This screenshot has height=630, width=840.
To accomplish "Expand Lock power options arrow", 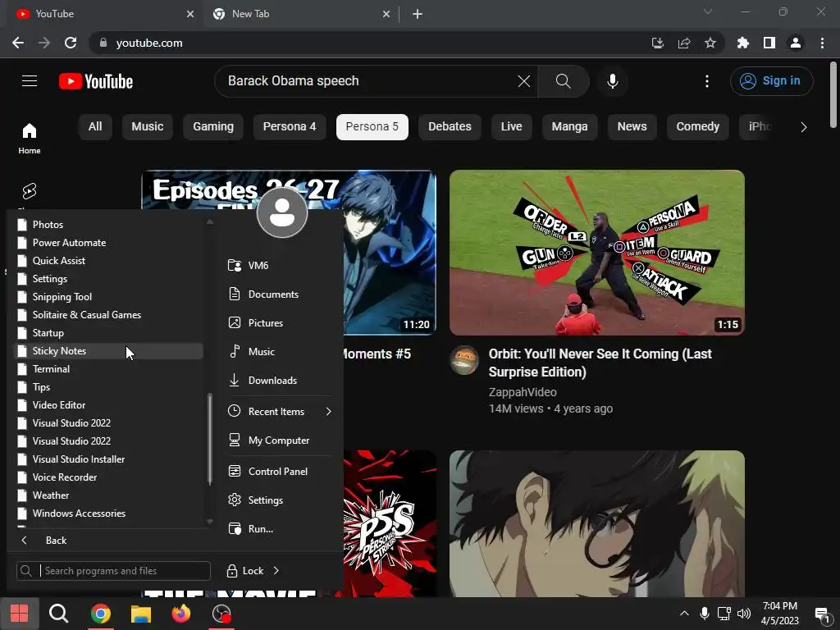I will pos(276,571).
